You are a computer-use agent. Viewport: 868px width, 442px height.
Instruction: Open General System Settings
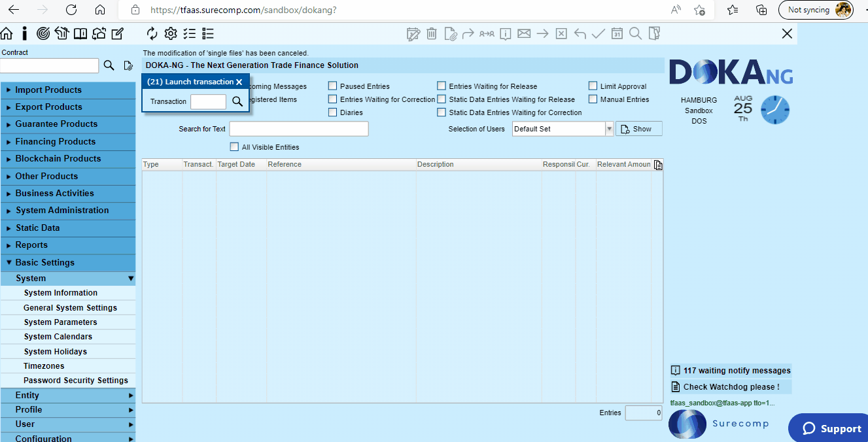pos(68,308)
